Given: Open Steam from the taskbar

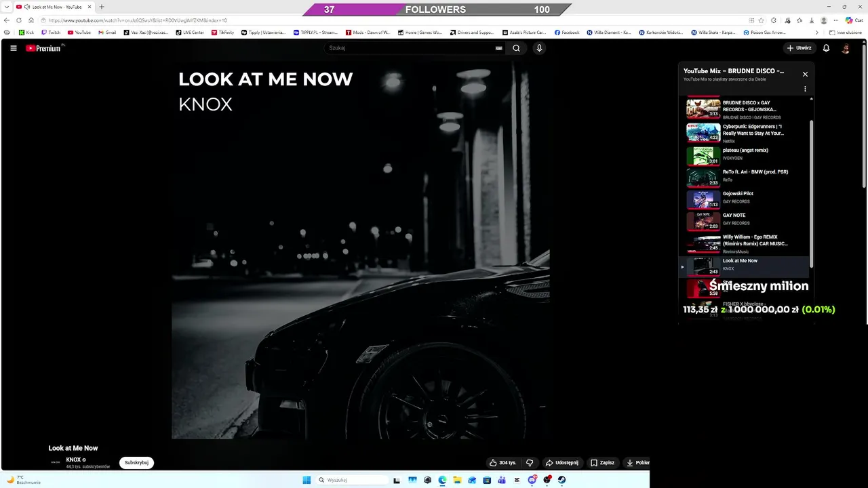Looking at the screenshot, I should tap(561, 480).
